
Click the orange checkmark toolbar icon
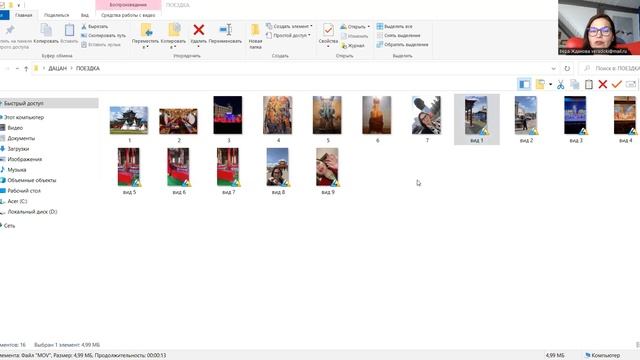click(x=617, y=84)
